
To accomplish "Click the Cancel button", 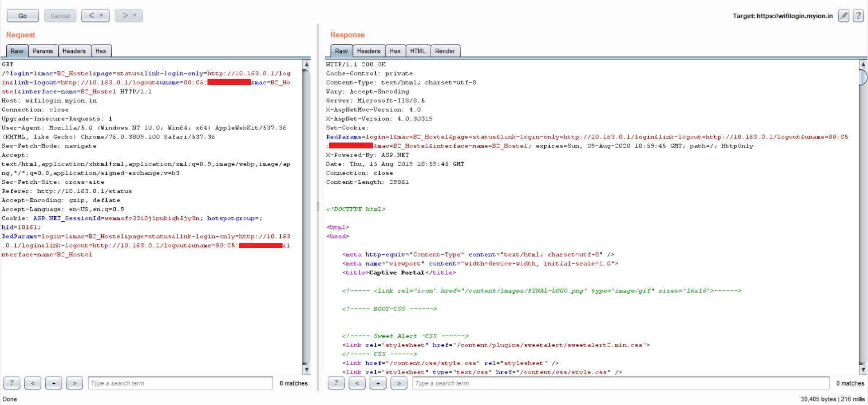I will (60, 16).
